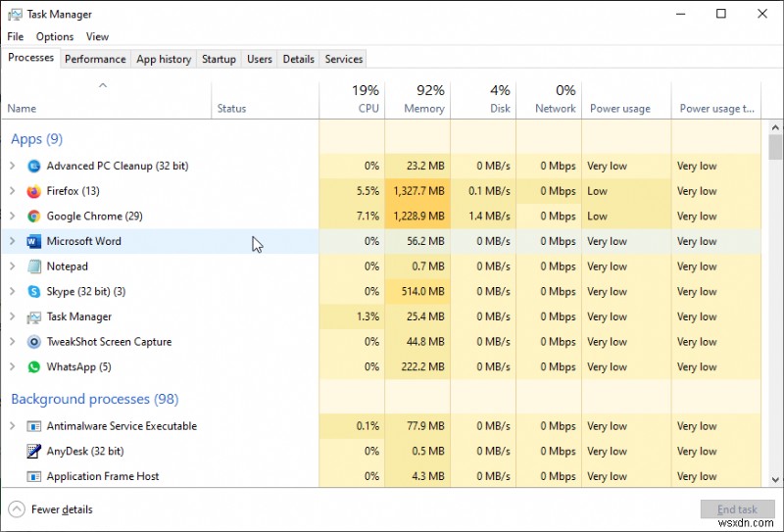Image resolution: width=784 pixels, height=532 pixels.
Task: Click WhatsApp memory value 222.2 MB
Action: coord(423,367)
